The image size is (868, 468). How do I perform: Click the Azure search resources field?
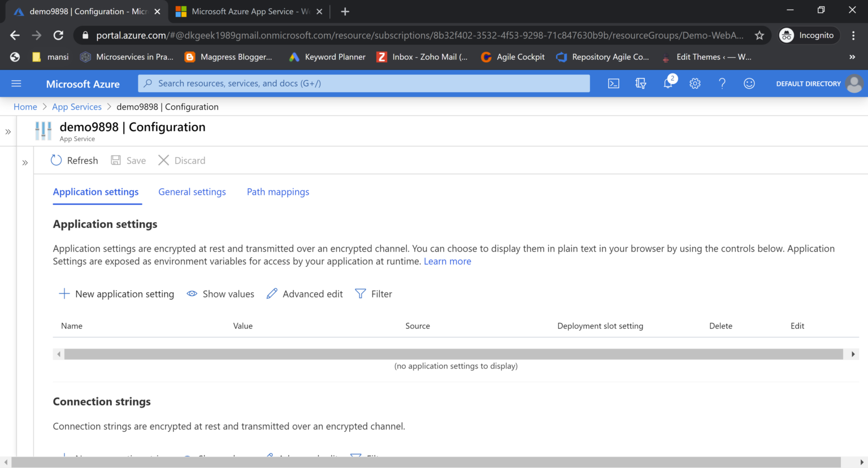click(x=364, y=84)
